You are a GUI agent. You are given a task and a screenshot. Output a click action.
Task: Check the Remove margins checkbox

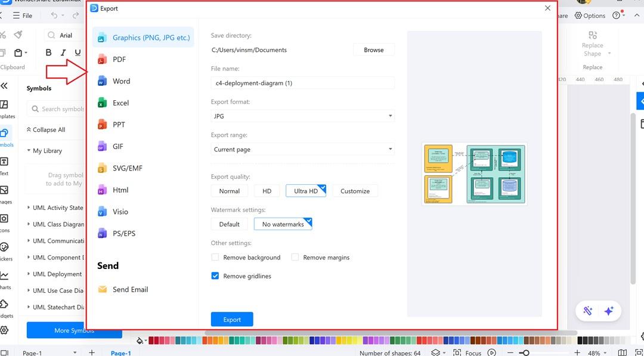295,256
